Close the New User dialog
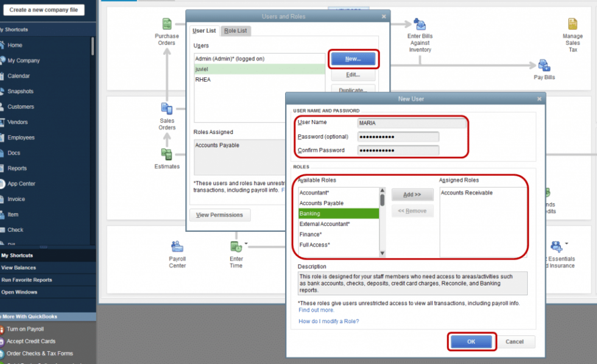 539,99
